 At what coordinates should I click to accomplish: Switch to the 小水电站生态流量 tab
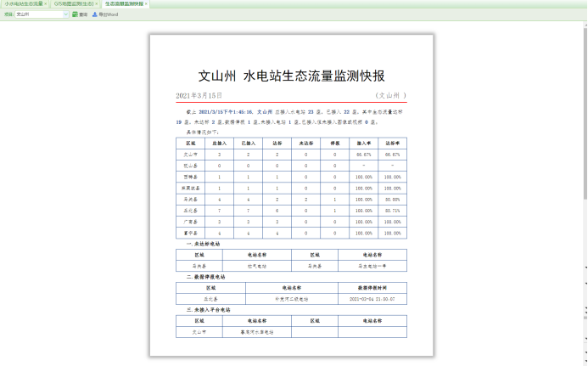(x=23, y=4)
